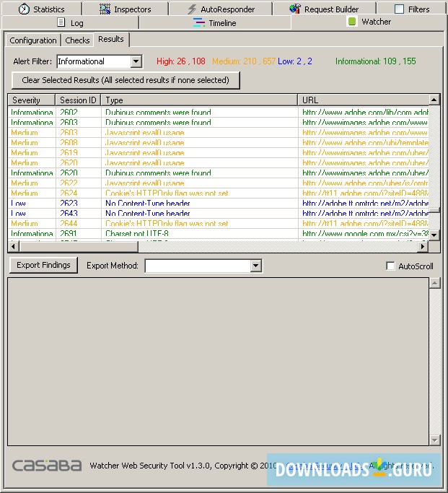
Task: Switch to the Inspectors tab
Action: pyautogui.click(x=126, y=9)
